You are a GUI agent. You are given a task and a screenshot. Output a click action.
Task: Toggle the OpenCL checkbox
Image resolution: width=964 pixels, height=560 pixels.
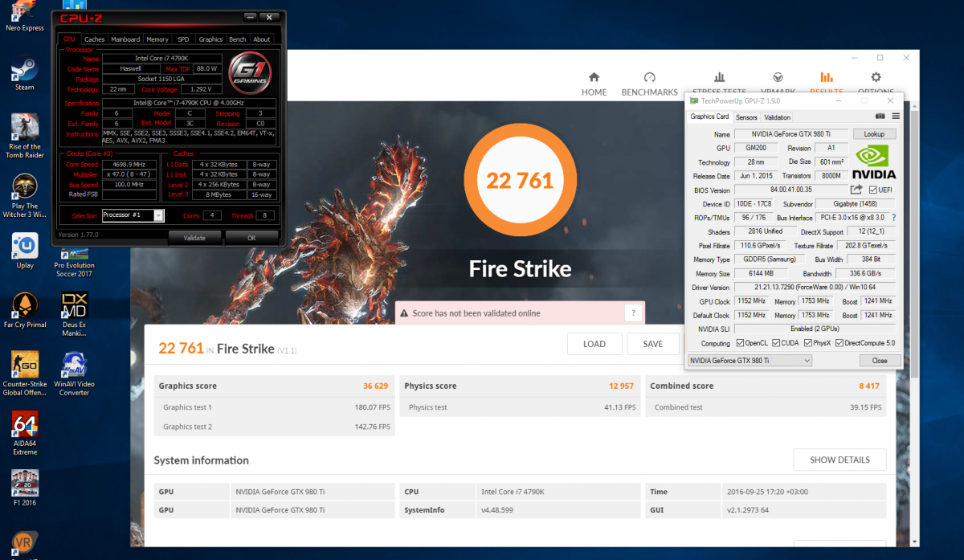coord(739,343)
